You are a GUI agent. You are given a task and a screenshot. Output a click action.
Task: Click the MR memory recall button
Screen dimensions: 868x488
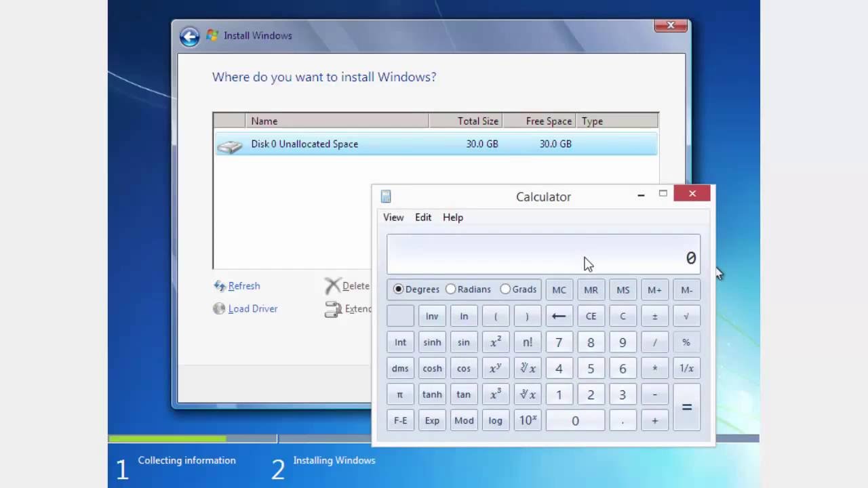[591, 290]
